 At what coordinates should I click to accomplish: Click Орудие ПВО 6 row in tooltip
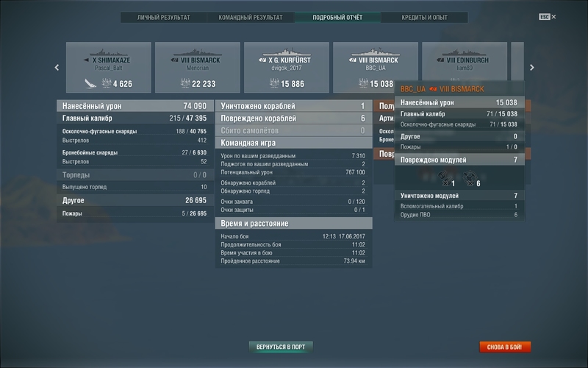pos(459,215)
